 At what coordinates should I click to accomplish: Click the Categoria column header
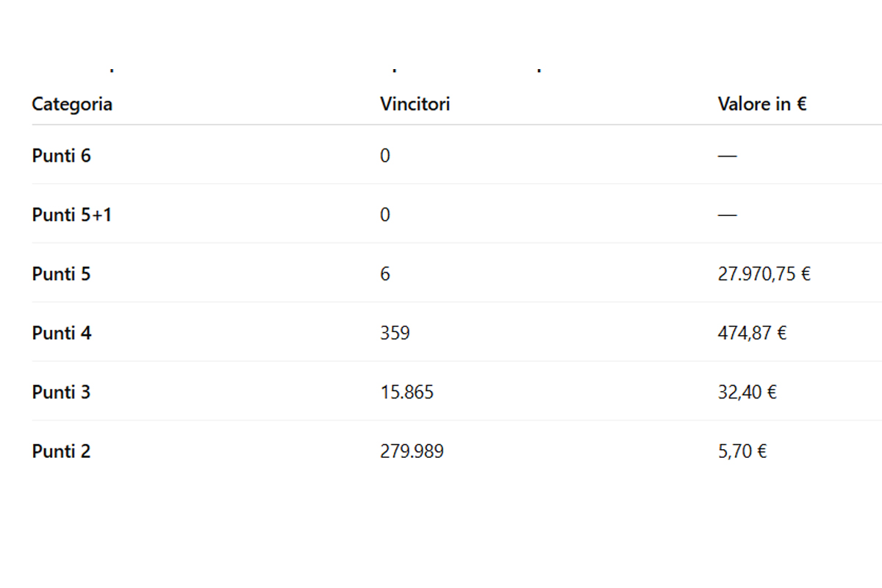click(72, 104)
